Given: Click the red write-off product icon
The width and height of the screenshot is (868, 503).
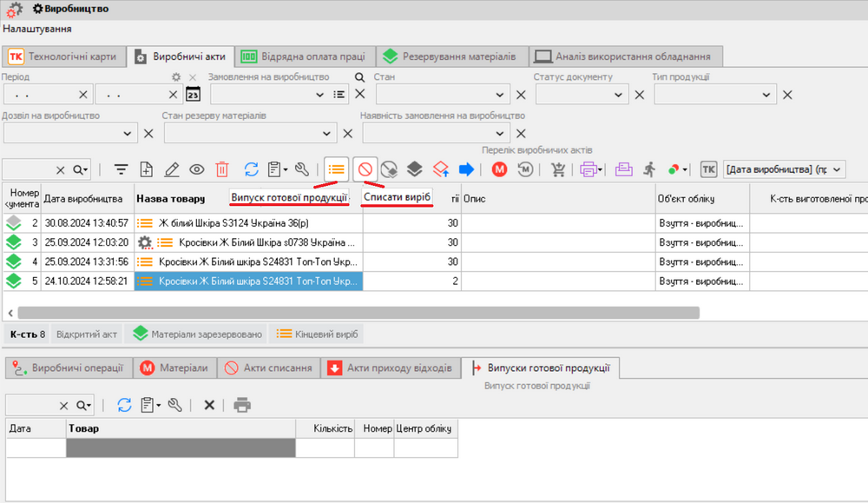Looking at the screenshot, I should click(365, 169).
